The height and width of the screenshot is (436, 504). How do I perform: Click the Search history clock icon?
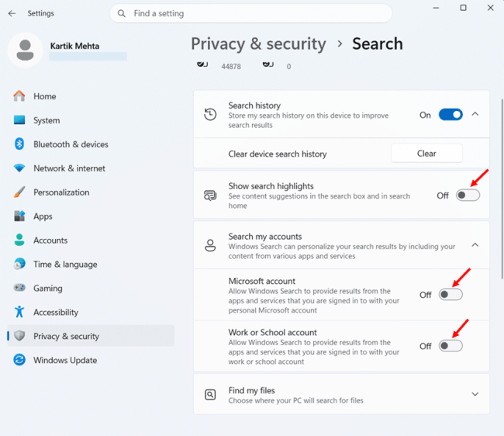point(210,115)
